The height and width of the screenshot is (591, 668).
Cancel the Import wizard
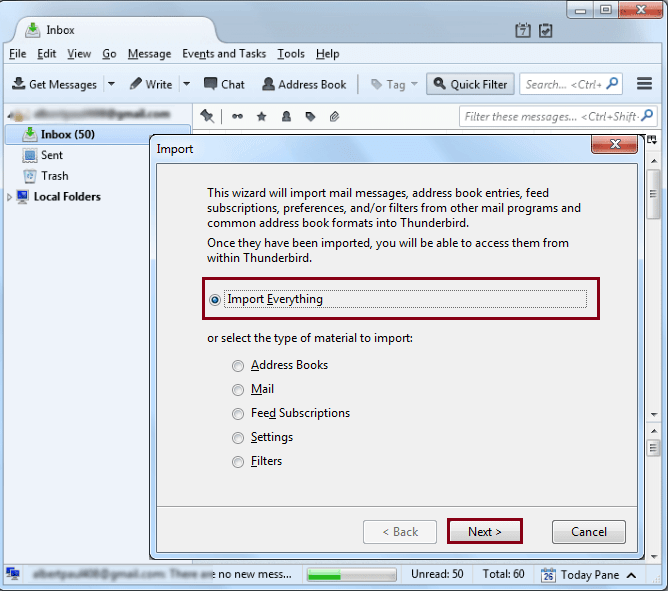point(589,531)
